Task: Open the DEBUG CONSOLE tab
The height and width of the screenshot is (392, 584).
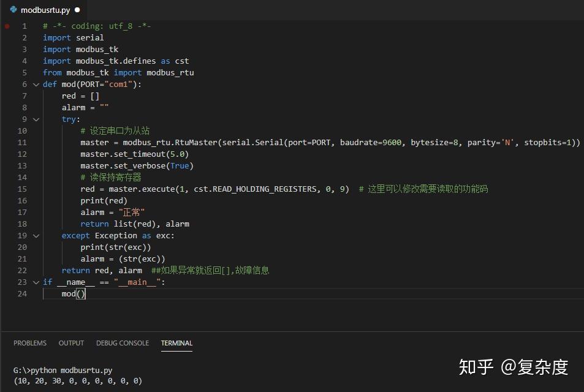Action: point(122,343)
